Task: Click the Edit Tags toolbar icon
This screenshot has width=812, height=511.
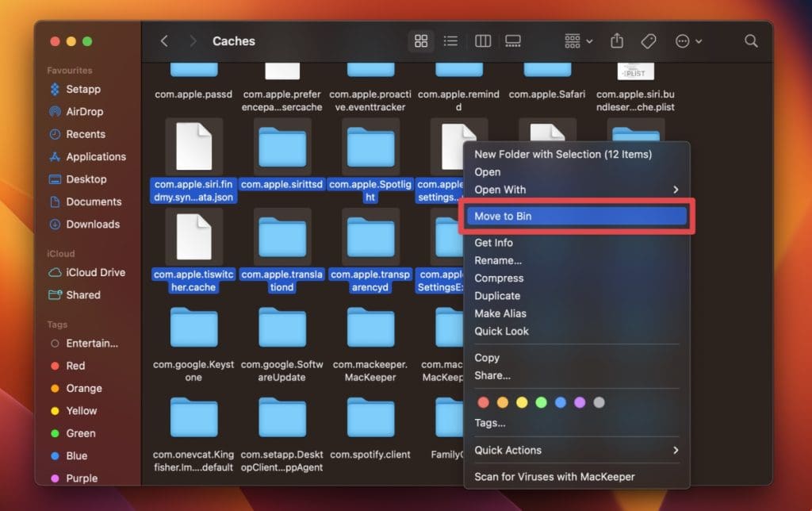Action: (649, 41)
